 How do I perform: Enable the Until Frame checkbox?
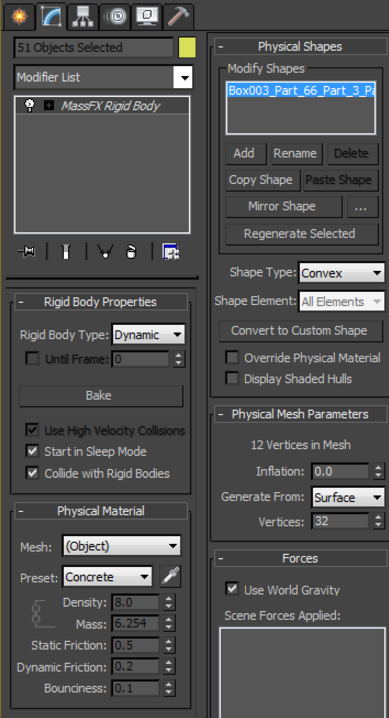pyautogui.click(x=32, y=359)
